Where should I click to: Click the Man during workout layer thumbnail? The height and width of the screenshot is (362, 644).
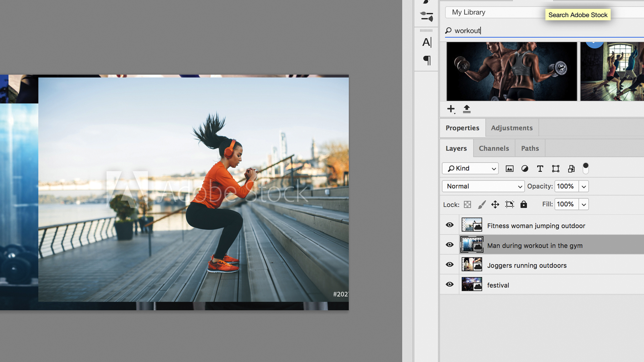(x=472, y=245)
